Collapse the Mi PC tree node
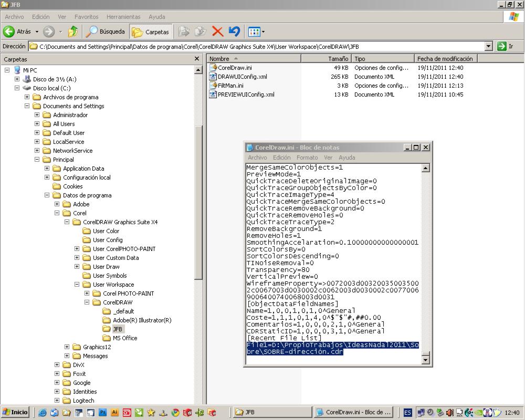The height and width of the screenshot is (420, 525). tap(7, 70)
